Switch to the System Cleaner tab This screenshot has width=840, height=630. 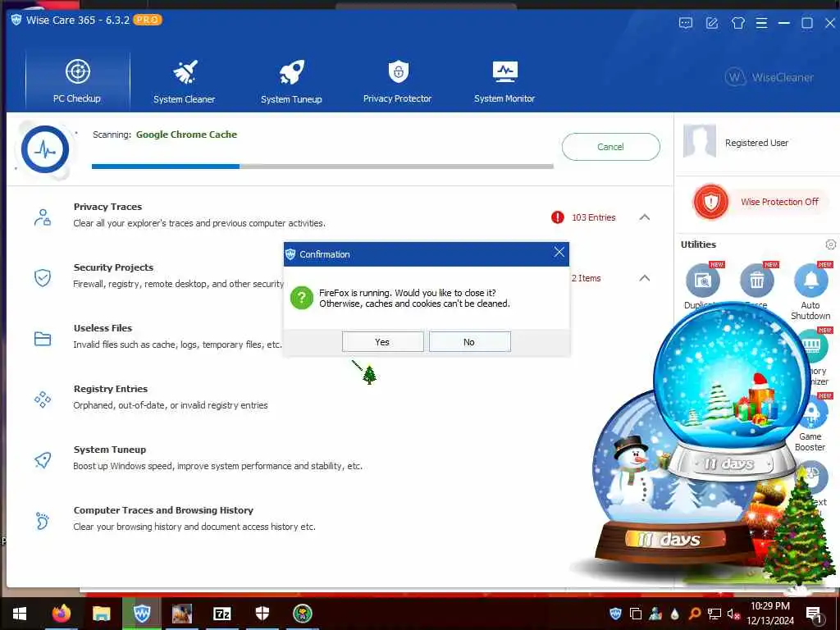pos(185,81)
